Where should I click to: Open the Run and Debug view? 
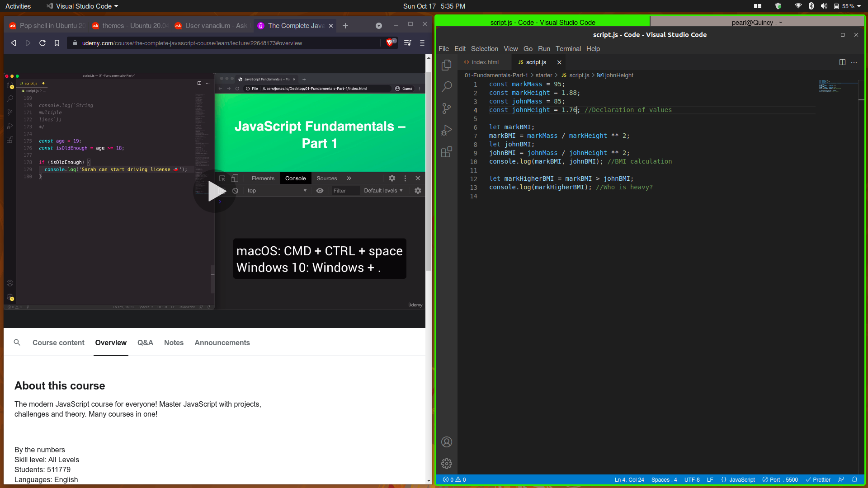(447, 130)
